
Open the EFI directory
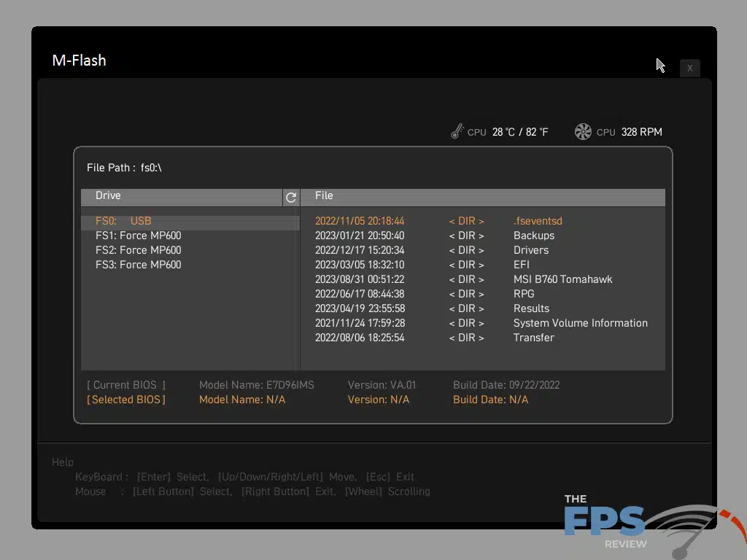(521, 265)
